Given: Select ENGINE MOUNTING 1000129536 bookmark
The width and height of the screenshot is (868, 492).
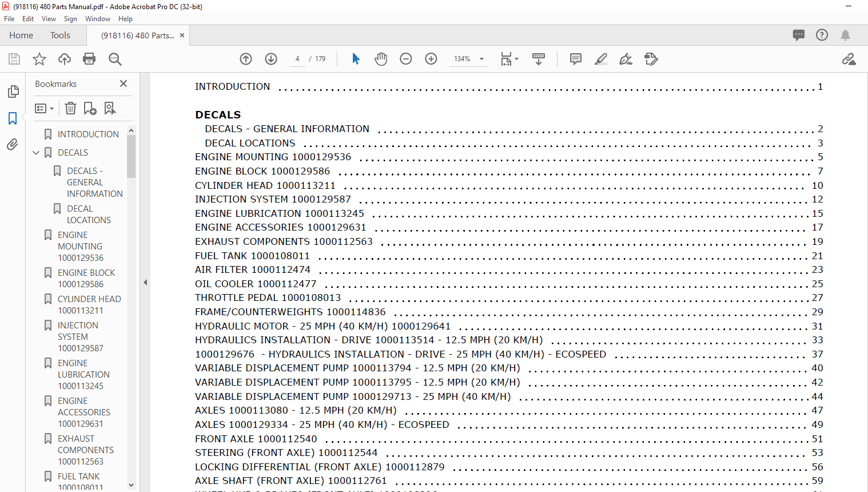Looking at the screenshot, I should [x=81, y=247].
